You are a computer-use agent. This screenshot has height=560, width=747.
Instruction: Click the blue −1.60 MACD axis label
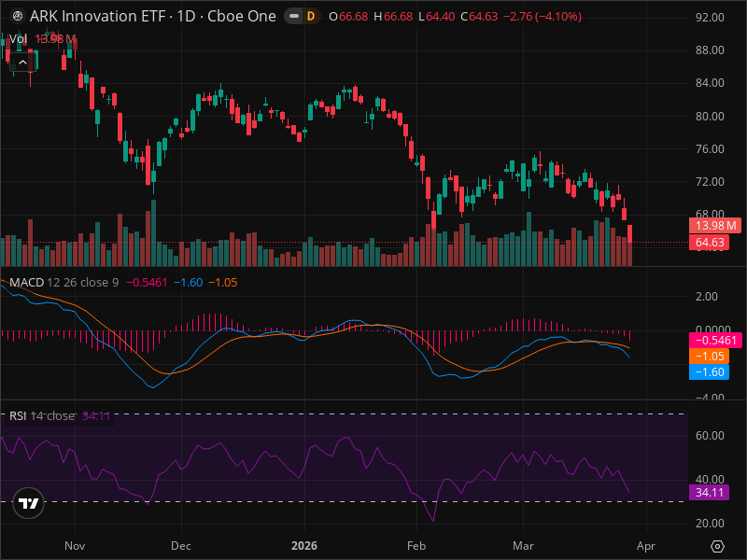[710, 371]
